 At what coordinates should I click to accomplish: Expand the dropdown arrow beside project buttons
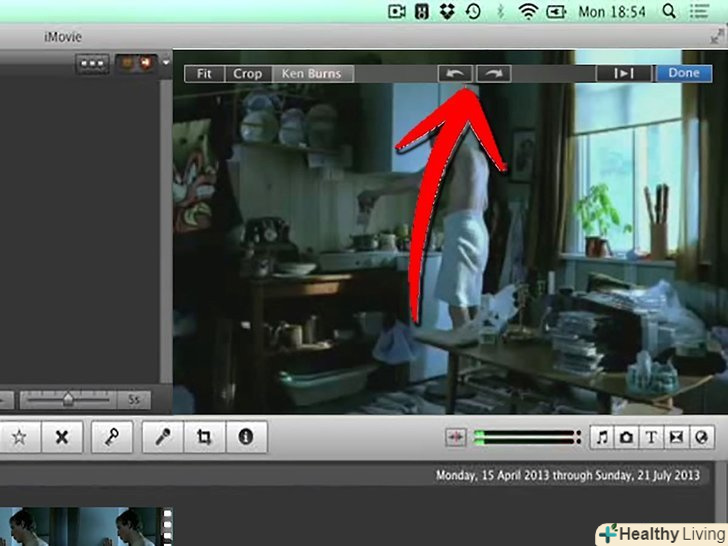tap(166, 62)
